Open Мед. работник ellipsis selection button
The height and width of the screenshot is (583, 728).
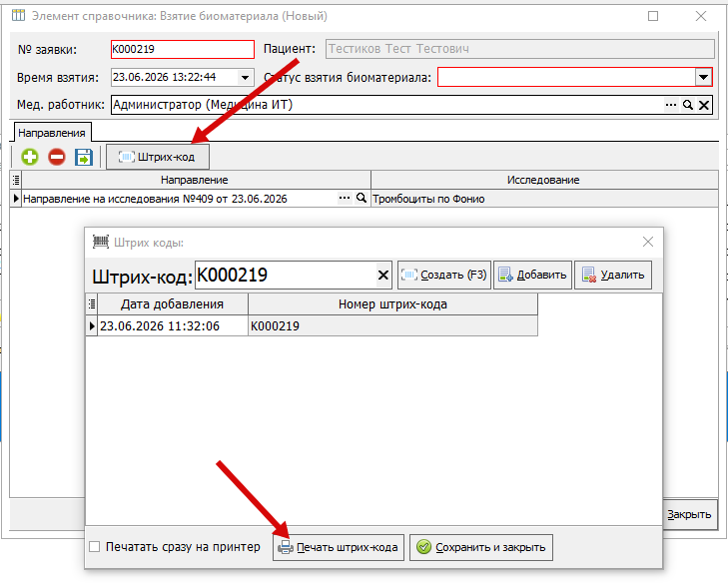pos(671,105)
